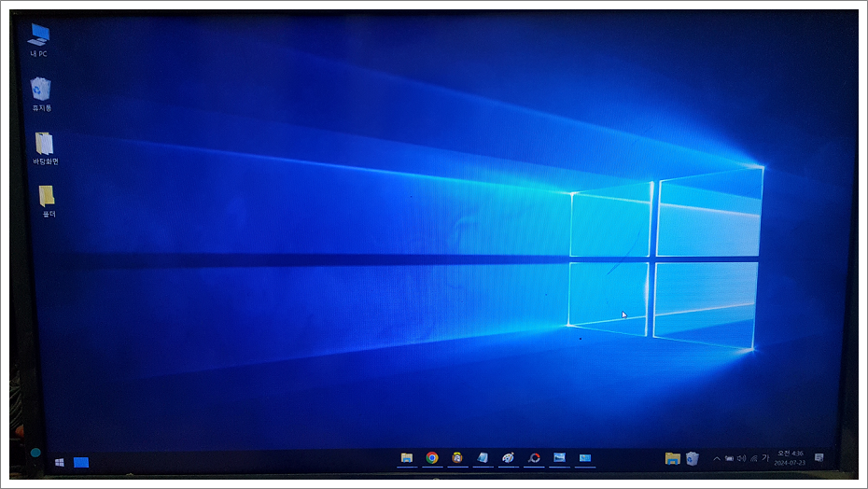868x489 pixels.
Task: Click the battery status tray icon
Action: pyautogui.click(x=730, y=458)
